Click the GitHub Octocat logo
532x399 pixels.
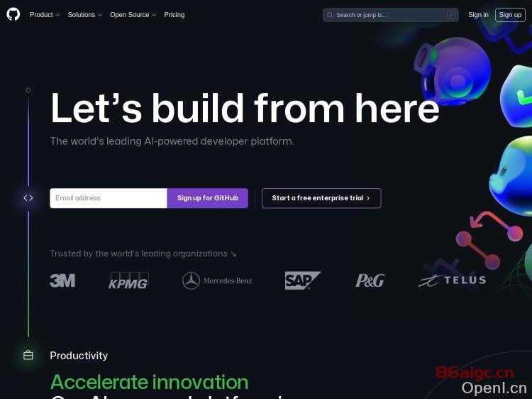tap(13, 15)
